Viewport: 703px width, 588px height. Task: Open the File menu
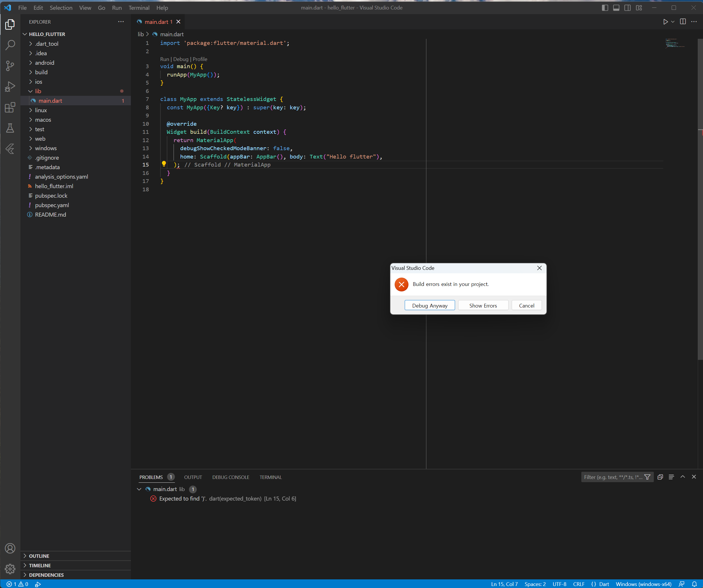[22, 8]
